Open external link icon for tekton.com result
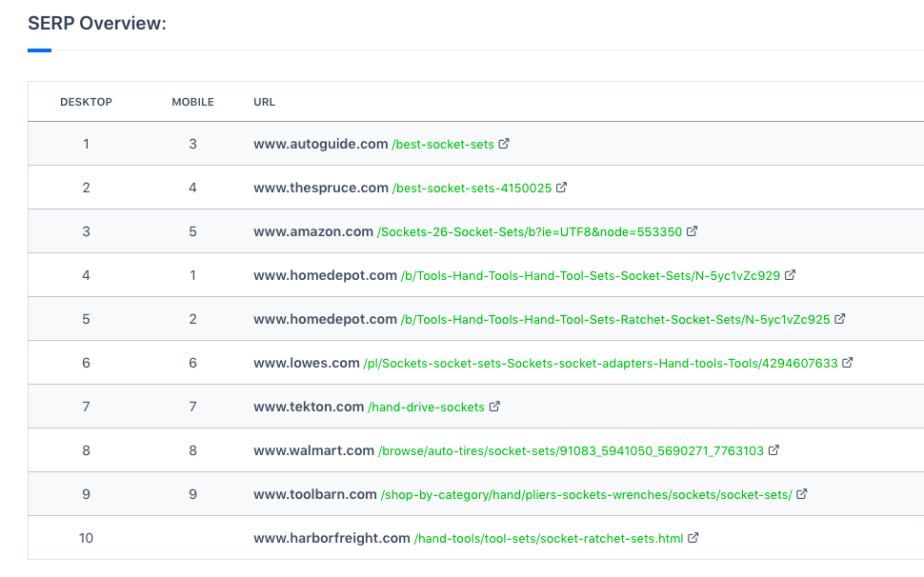The height and width of the screenshot is (577, 924). [494, 407]
